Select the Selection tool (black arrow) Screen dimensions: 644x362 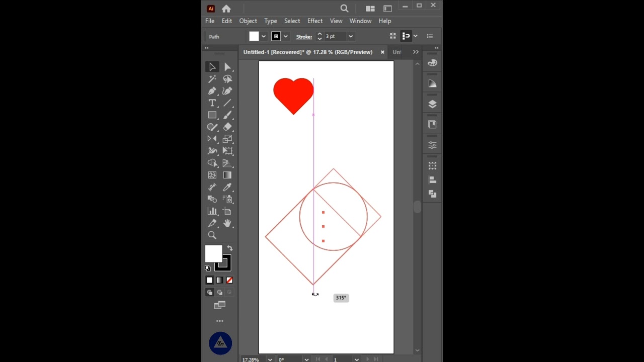(212, 67)
